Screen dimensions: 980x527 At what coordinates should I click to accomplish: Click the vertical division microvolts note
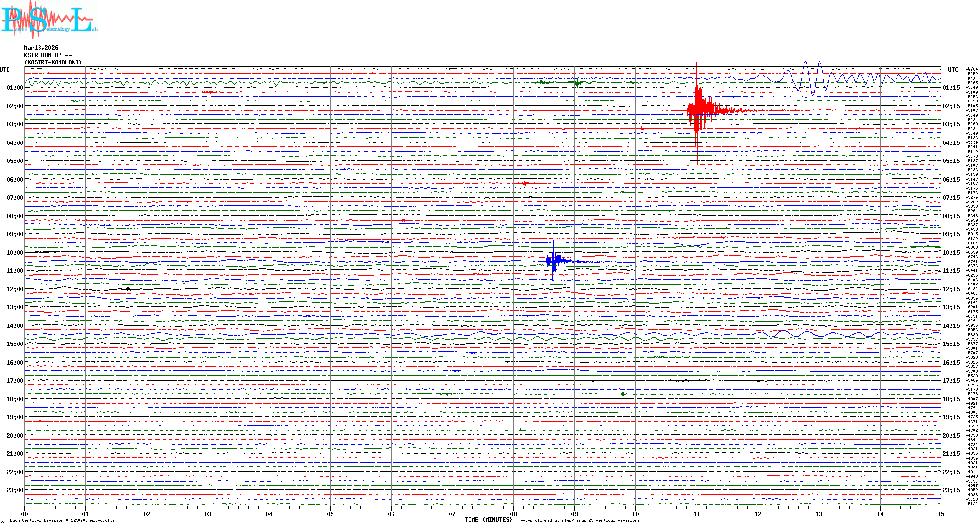(62, 520)
